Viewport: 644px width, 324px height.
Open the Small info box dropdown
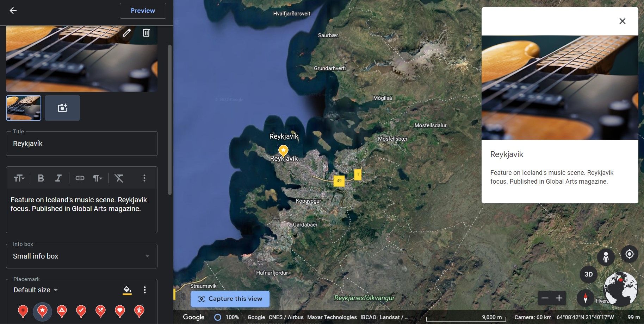[x=81, y=256]
